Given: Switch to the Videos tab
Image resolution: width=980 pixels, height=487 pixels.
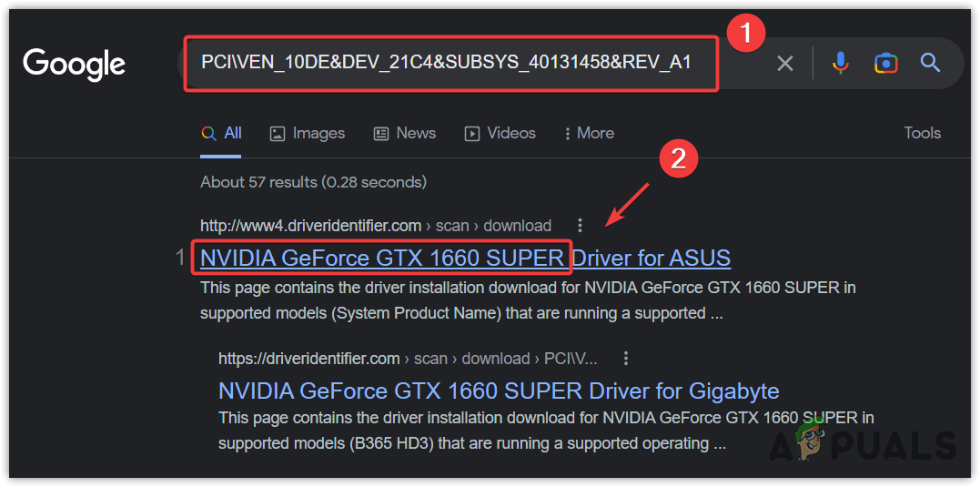Looking at the screenshot, I should pyautogui.click(x=500, y=133).
